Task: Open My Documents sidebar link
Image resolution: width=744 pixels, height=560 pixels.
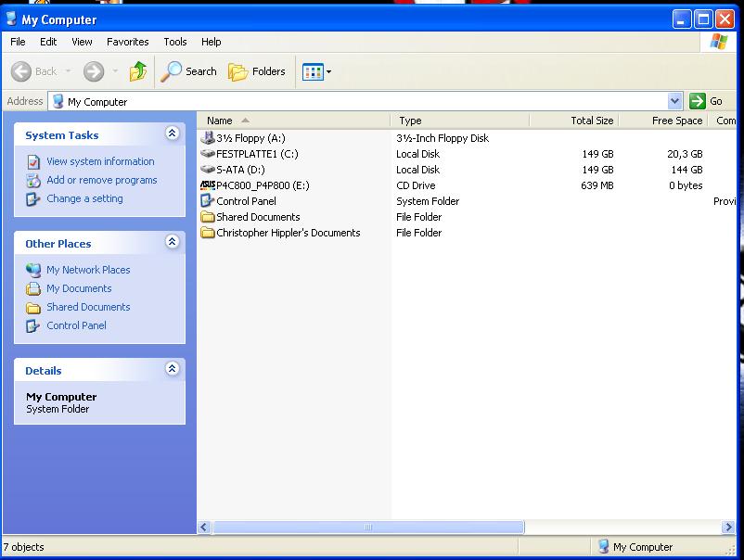Action: [79, 288]
